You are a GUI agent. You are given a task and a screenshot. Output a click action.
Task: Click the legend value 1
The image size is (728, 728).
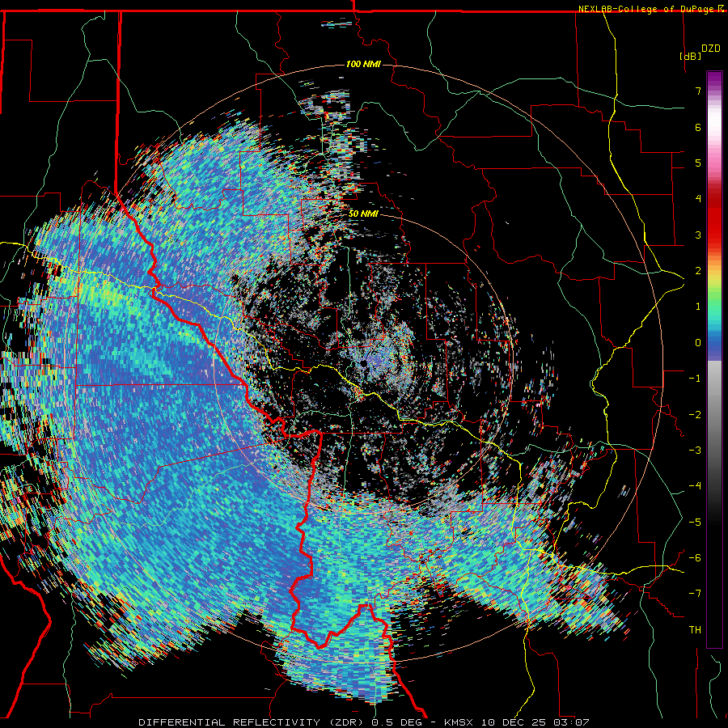[698, 307]
